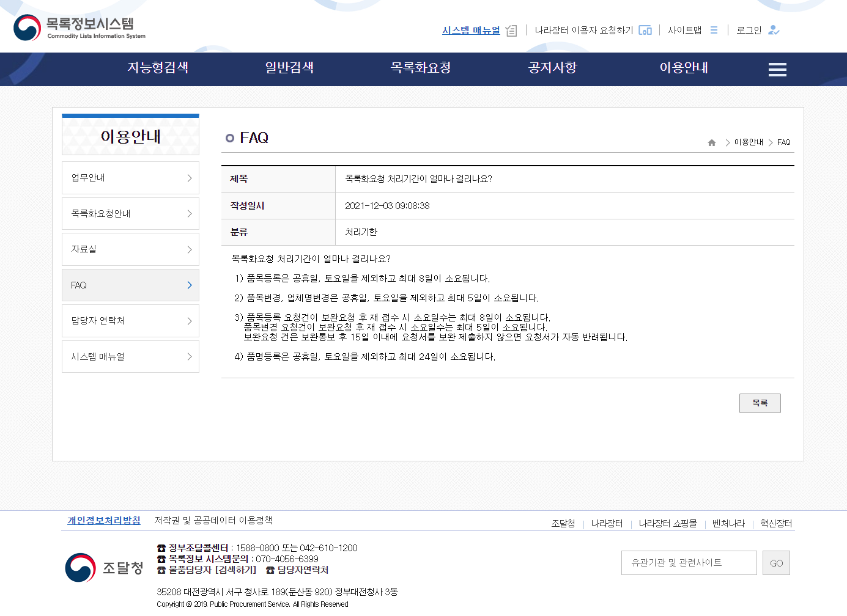
Task: Select 업무안내 in the sidebar
Action: [130, 178]
